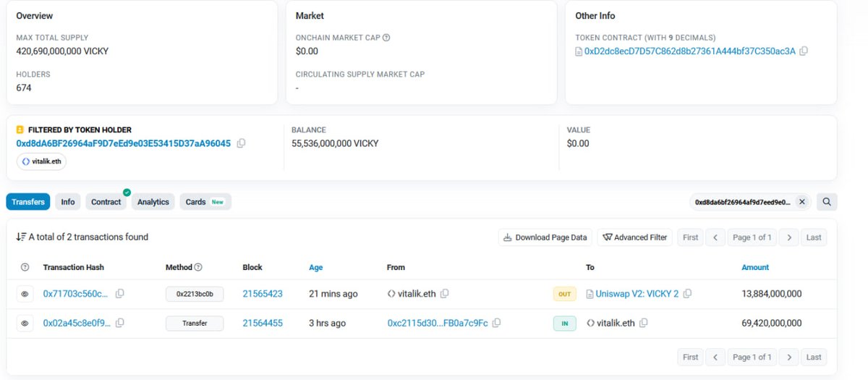Open block 21564455
Screen dimensions: 868x380
tap(263, 323)
